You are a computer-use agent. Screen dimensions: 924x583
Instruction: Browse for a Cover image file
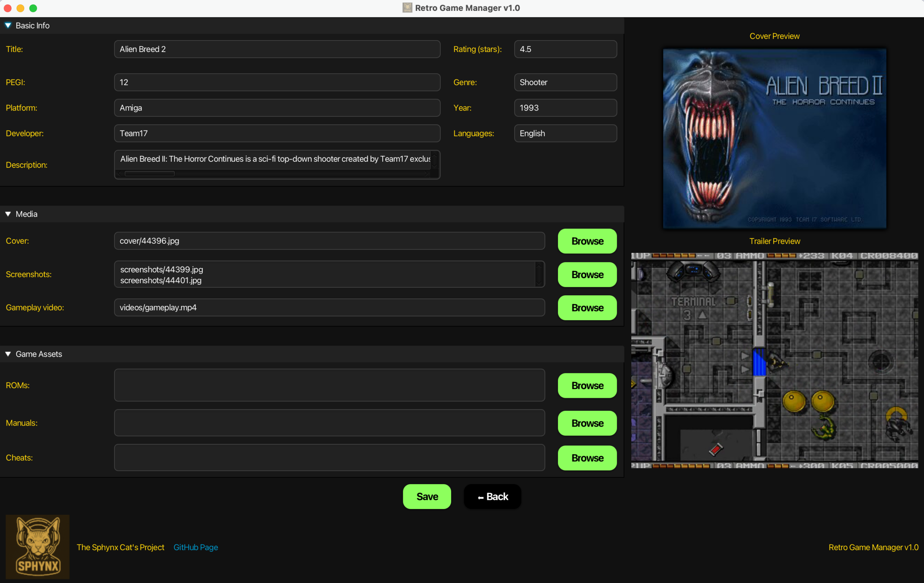point(587,241)
